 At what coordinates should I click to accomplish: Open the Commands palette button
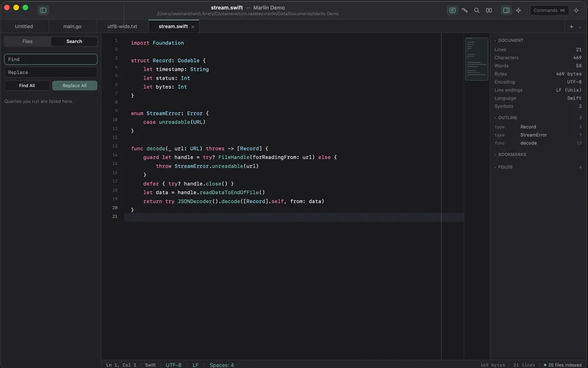click(x=549, y=10)
